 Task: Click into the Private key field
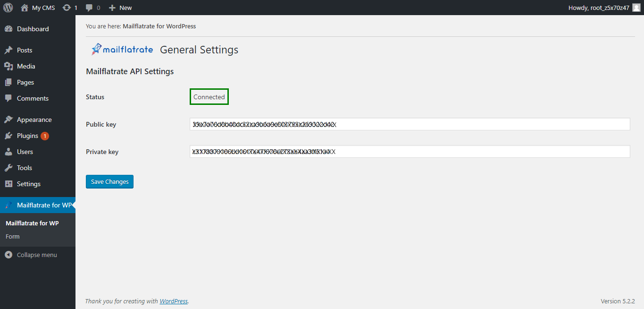(410, 152)
